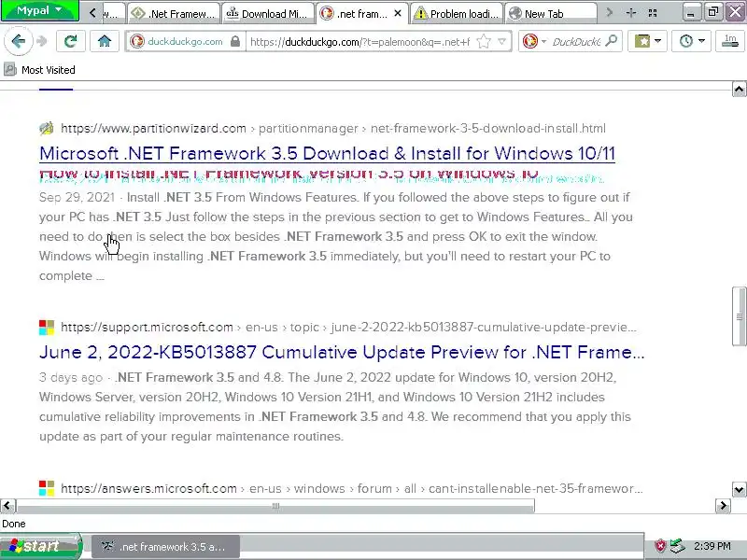Switch to the Problem loadi... tab
747x560 pixels.
pyautogui.click(x=457, y=13)
